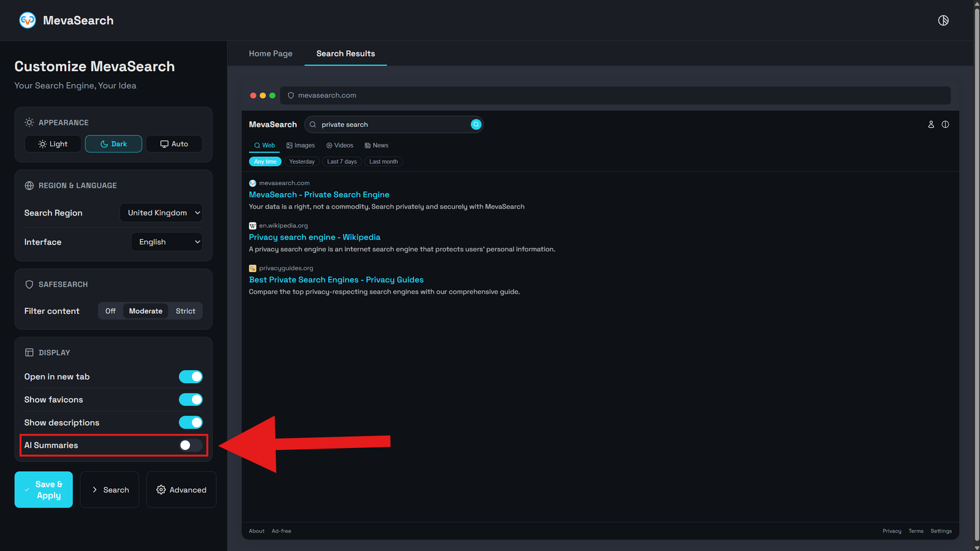Click the Advanced gear icon
This screenshot has width=980, height=551.
[x=161, y=490]
